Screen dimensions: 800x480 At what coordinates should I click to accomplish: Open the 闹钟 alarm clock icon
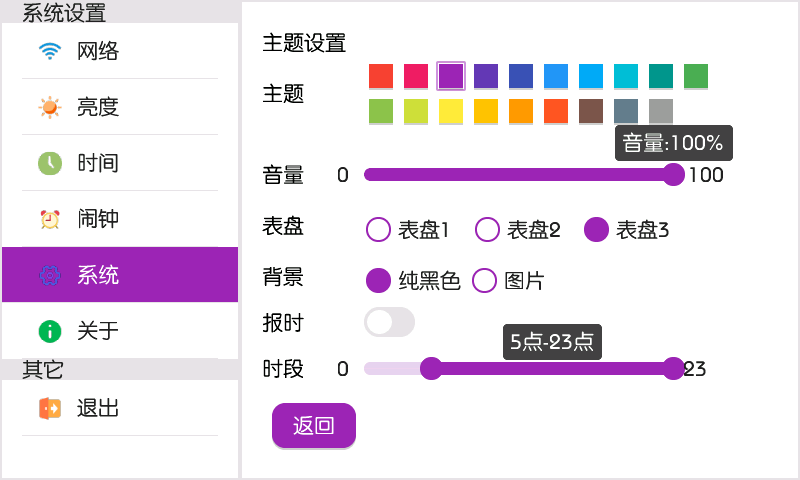pyautogui.click(x=50, y=219)
